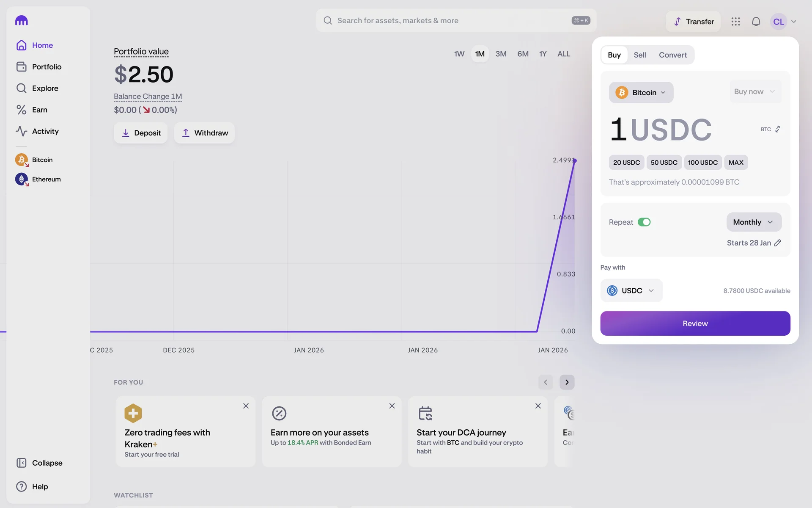The image size is (812, 508).
Task: Switch to the Sell tab
Action: 639,55
